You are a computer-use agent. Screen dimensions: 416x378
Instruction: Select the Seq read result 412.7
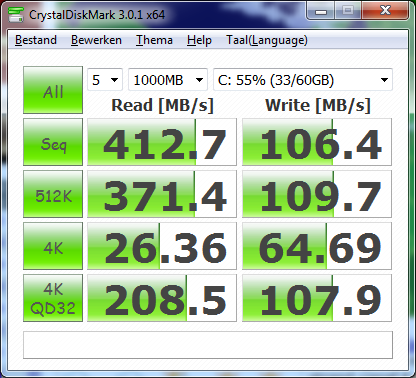(162, 142)
